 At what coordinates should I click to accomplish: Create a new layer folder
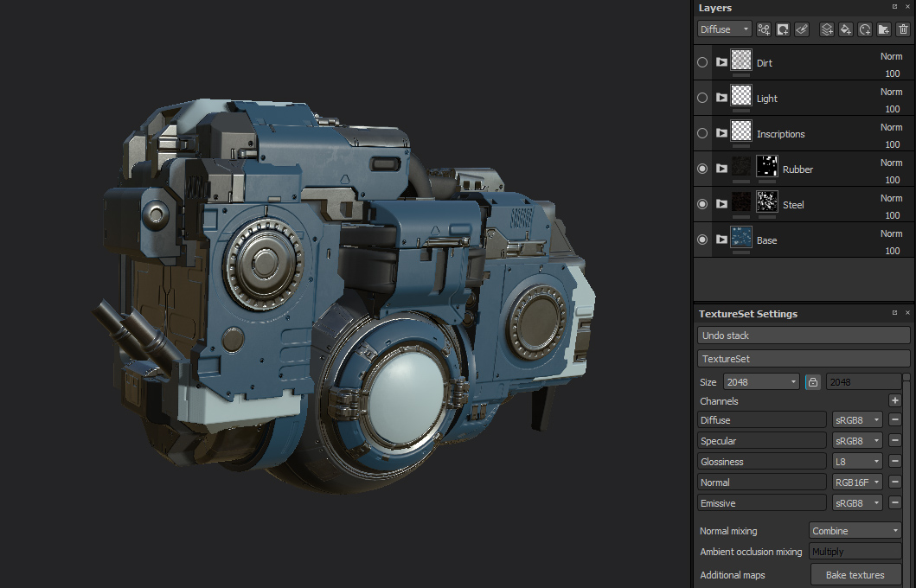point(884,29)
